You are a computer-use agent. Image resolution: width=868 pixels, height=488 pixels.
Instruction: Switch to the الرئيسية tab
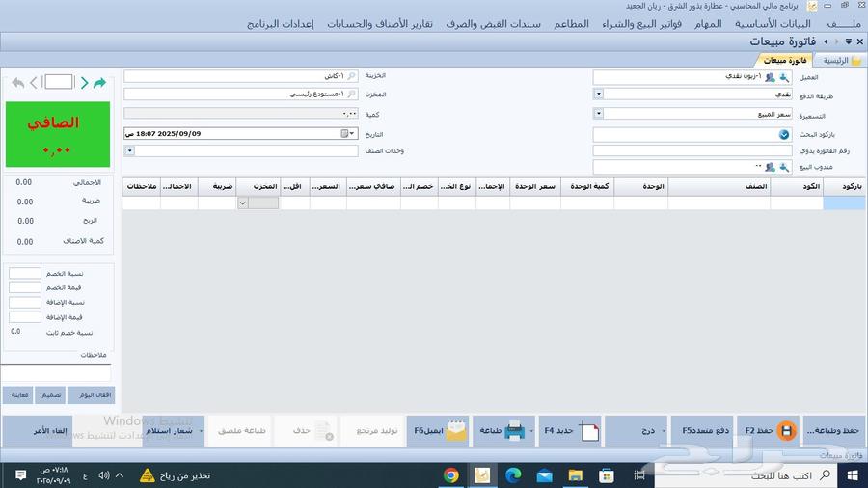841,61
